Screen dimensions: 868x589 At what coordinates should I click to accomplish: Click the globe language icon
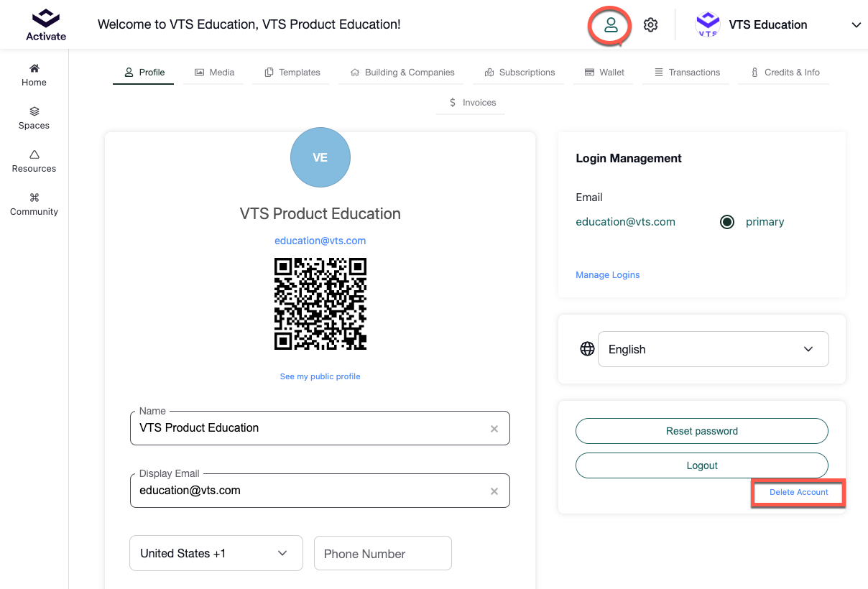point(587,349)
